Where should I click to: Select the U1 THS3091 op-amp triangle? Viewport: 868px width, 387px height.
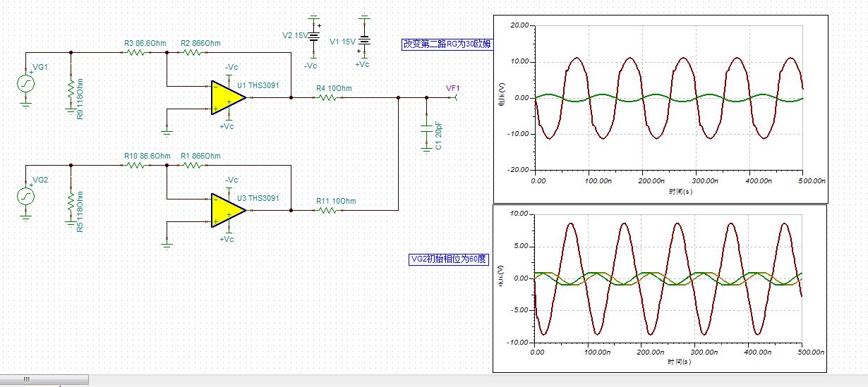229,98
